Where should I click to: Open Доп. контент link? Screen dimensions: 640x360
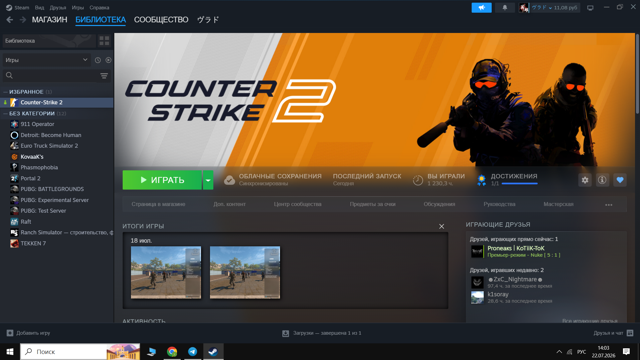pyautogui.click(x=229, y=204)
